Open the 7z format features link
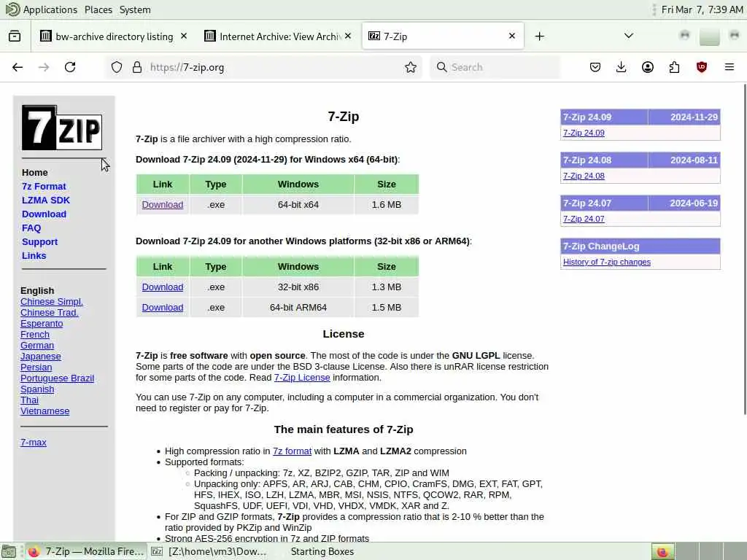Image resolution: width=747 pixels, height=560 pixels. (x=292, y=451)
